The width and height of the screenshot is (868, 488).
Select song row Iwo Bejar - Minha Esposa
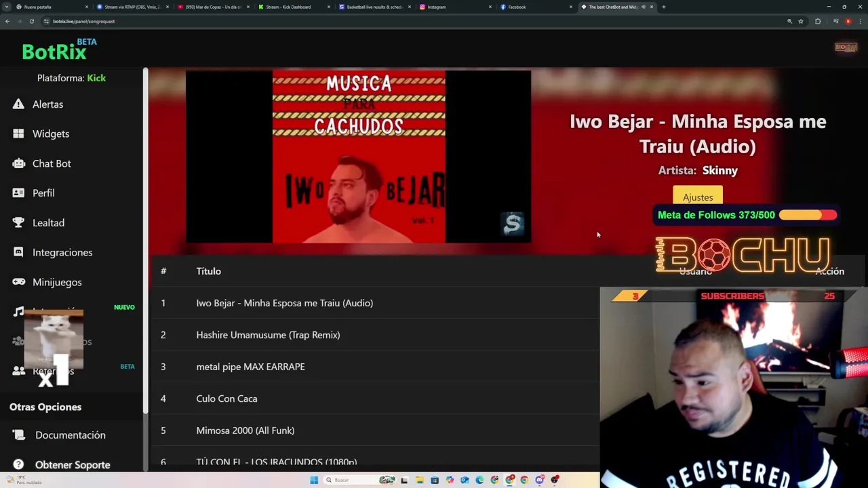(x=374, y=303)
